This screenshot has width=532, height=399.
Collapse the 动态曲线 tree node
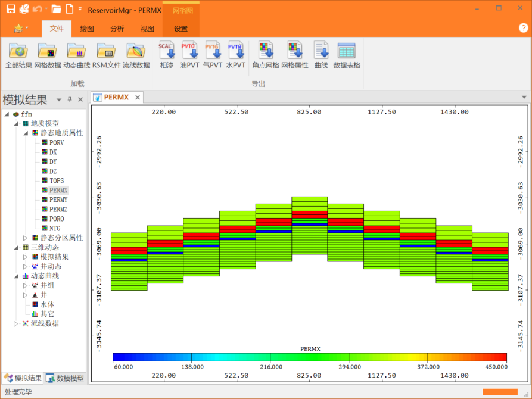16,276
